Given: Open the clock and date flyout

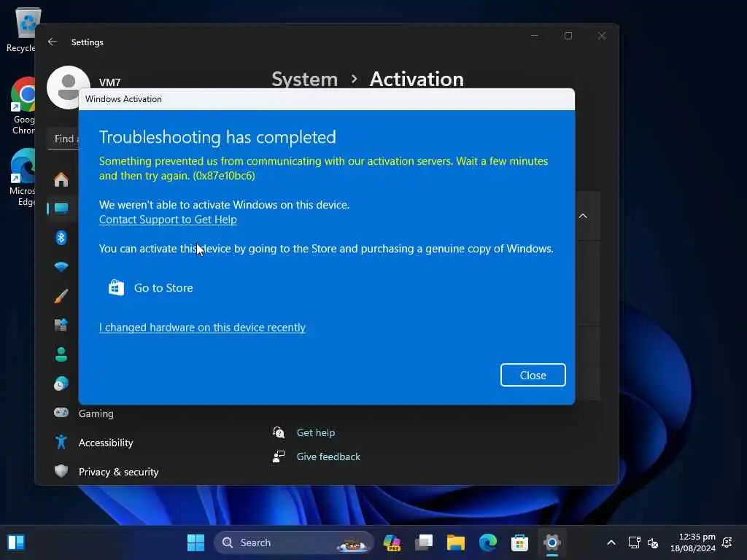Looking at the screenshot, I should pyautogui.click(x=693, y=542).
